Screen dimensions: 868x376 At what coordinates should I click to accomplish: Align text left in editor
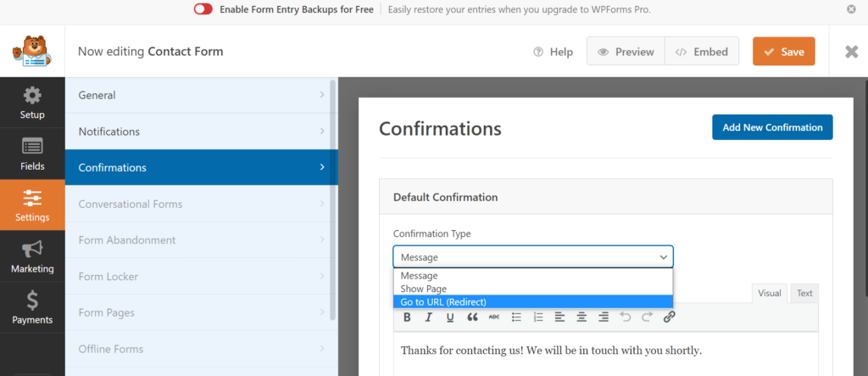[x=559, y=317]
